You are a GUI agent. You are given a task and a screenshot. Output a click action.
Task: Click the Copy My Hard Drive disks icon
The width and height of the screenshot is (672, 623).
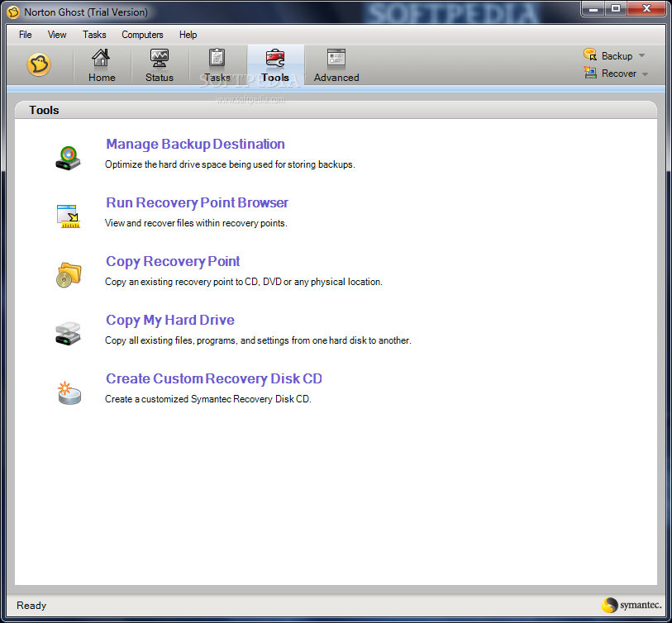(68, 333)
